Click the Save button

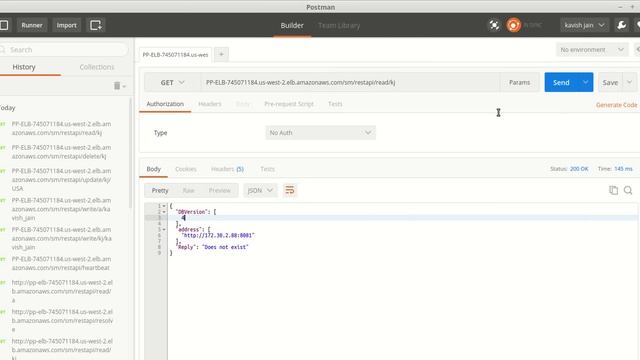[x=610, y=82]
